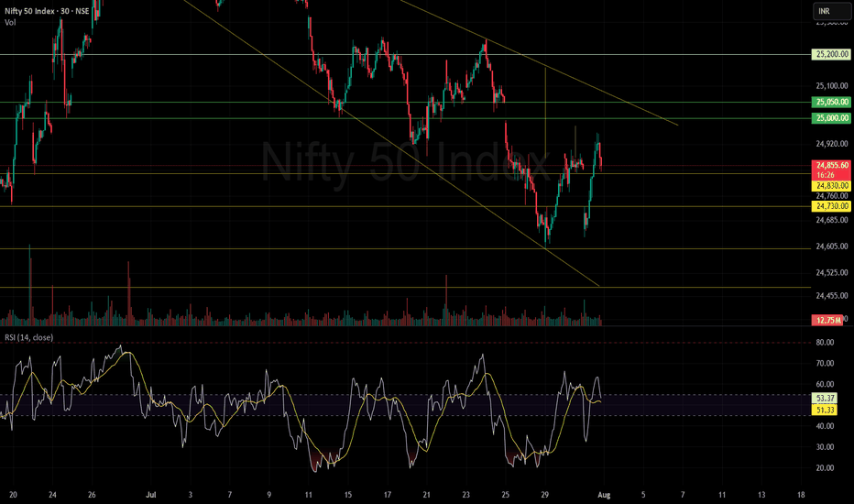Click the 80.00 RSI scale value
Viewport: 854px width, 504px height.
(825, 343)
